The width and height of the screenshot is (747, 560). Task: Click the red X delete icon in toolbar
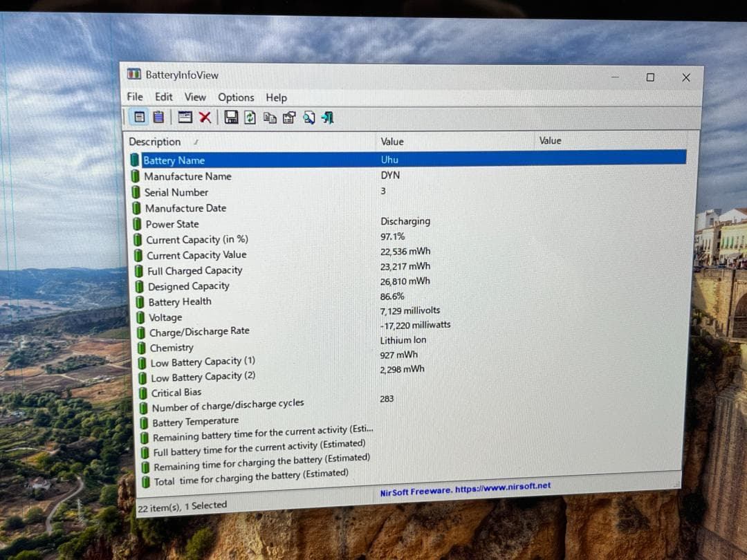(205, 118)
